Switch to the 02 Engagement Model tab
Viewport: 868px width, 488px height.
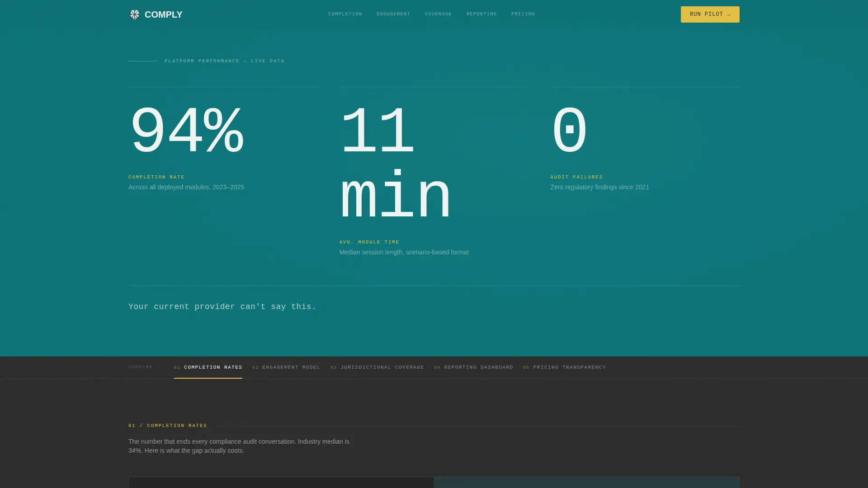[x=286, y=367]
